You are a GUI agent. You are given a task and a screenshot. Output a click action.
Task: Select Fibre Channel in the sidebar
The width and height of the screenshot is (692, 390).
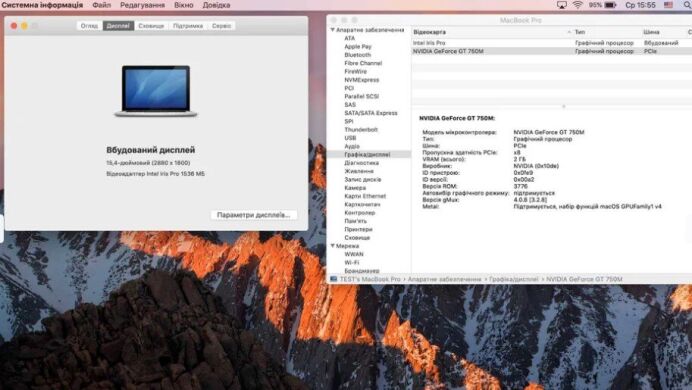tap(363, 64)
